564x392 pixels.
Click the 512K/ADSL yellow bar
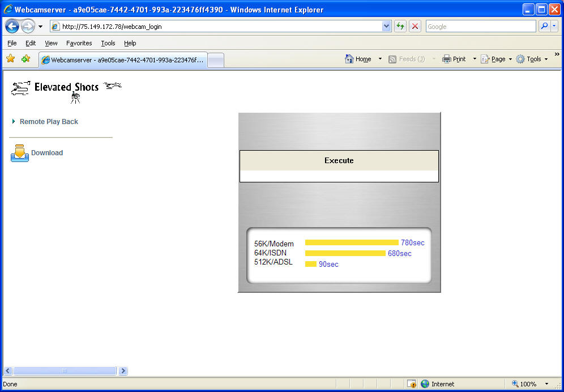pyautogui.click(x=311, y=264)
